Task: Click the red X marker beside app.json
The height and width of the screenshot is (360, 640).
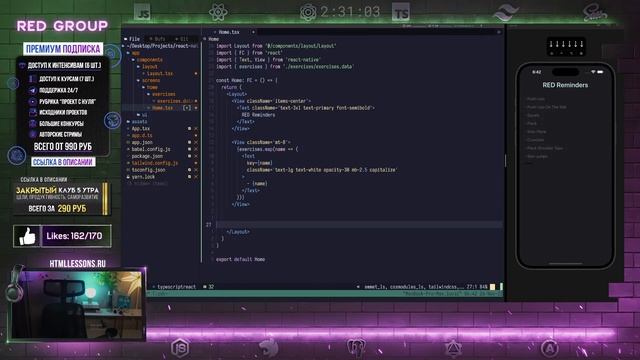Action: [196, 142]
